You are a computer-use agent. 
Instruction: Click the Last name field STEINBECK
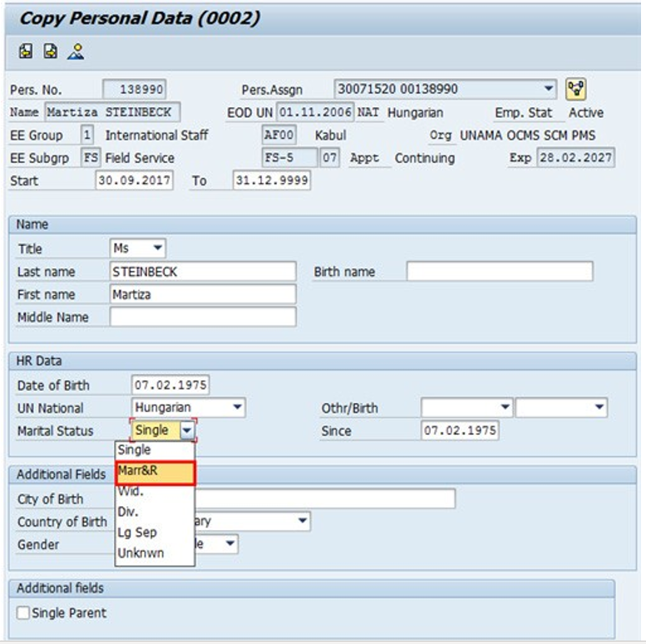[203, 272]
